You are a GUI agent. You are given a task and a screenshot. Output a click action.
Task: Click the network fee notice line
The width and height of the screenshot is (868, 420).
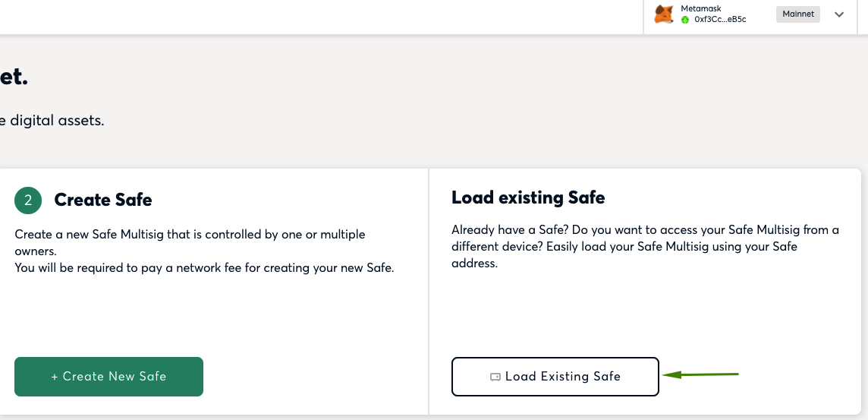point(204,268)
